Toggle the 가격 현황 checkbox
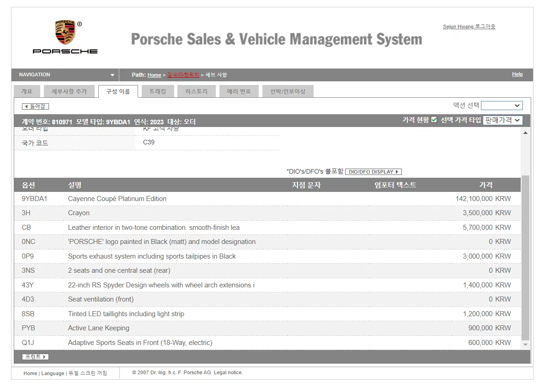Viewport: 544px width, 392px height. (434, 120)
